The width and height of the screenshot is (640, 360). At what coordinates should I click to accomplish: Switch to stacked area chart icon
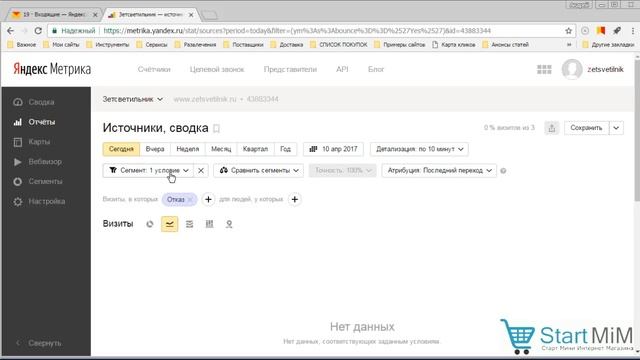pos(189,224)
